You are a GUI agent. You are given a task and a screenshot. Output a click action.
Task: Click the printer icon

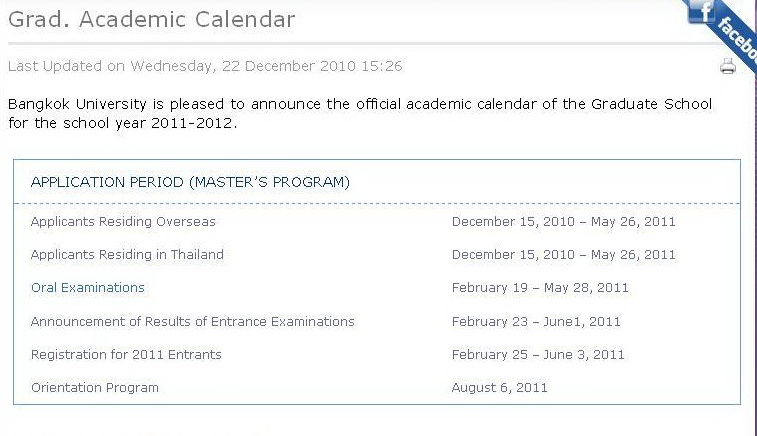click(728, 66)
